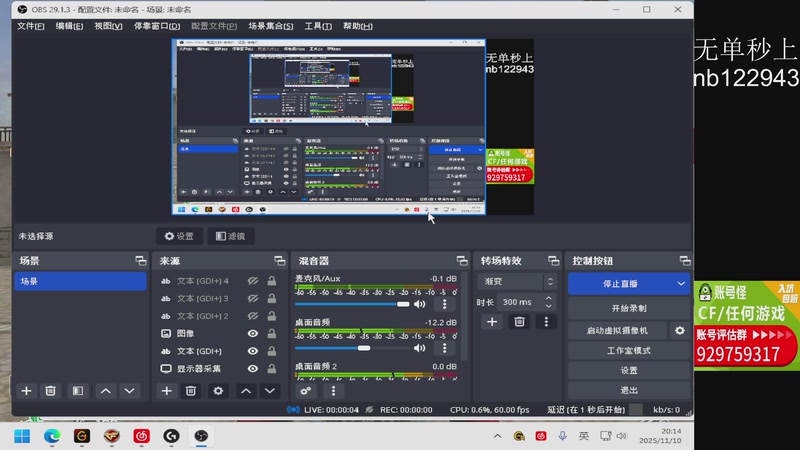Select the 场景 item in scenes list
Screen dimensions: 800x450
click(x=80, y=281)
